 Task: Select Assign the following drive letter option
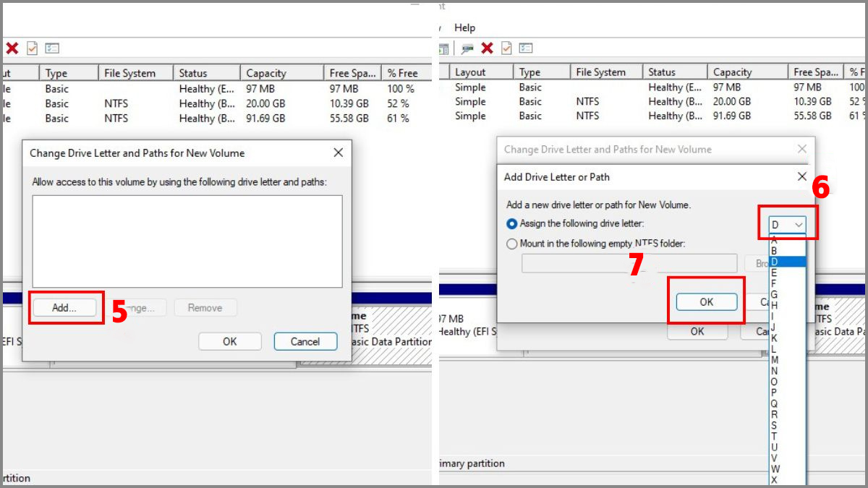click(x=575, y=224)
